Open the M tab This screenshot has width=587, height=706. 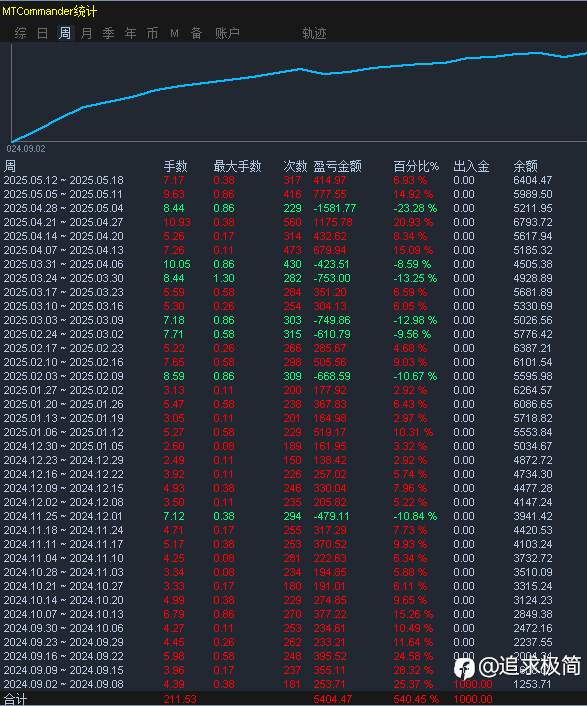[x=174, y=33]
